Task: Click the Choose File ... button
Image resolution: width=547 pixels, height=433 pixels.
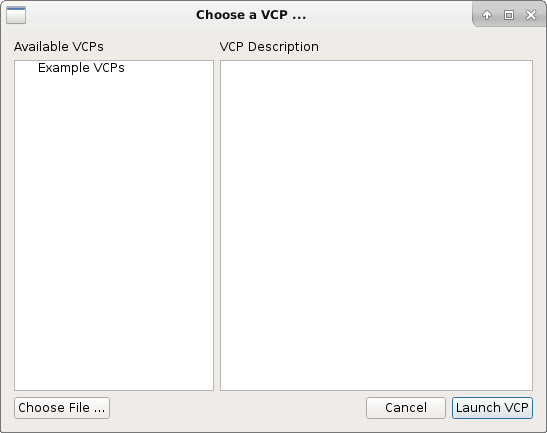Action: (62, 408)
